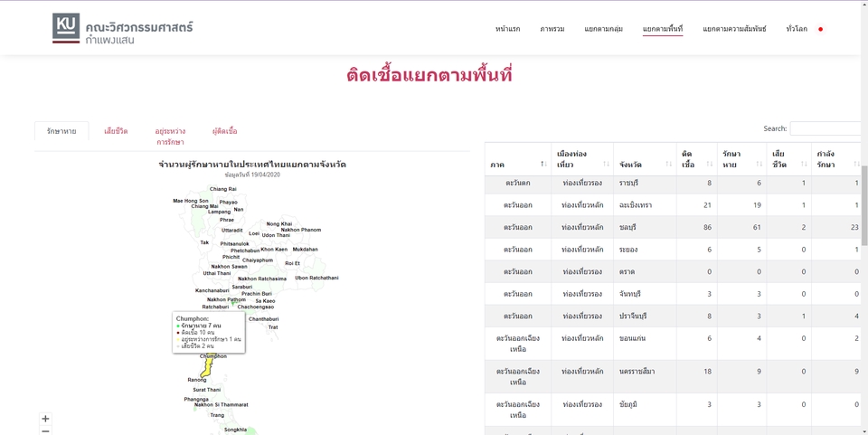Select the ปราจีนบุรี province cell
Viewport: 868px width, 435px height.
(x=645, y=316)
